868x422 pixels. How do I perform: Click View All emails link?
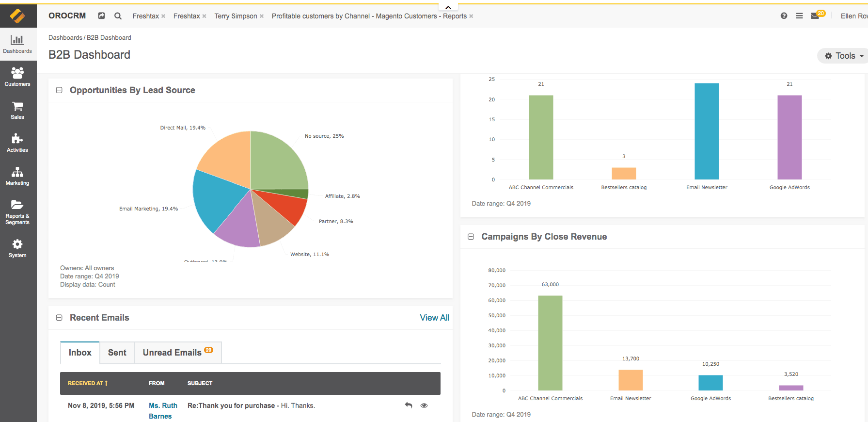tap(434, 318)
